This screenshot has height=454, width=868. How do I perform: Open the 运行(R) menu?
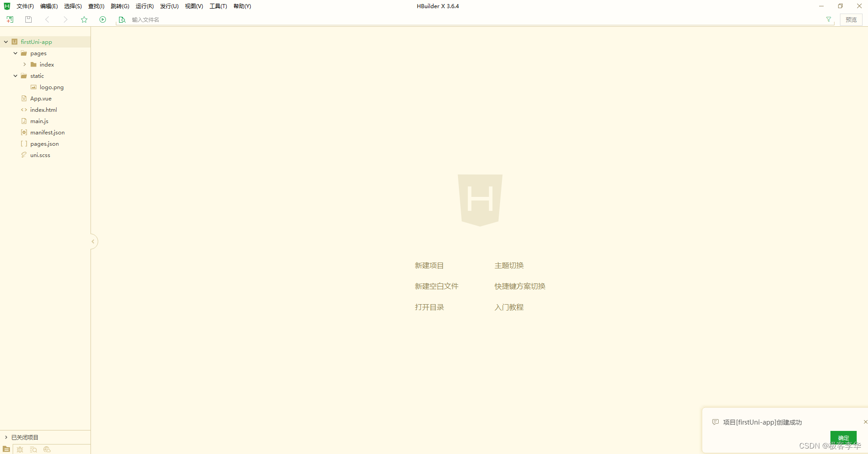(x=145, y=6)
